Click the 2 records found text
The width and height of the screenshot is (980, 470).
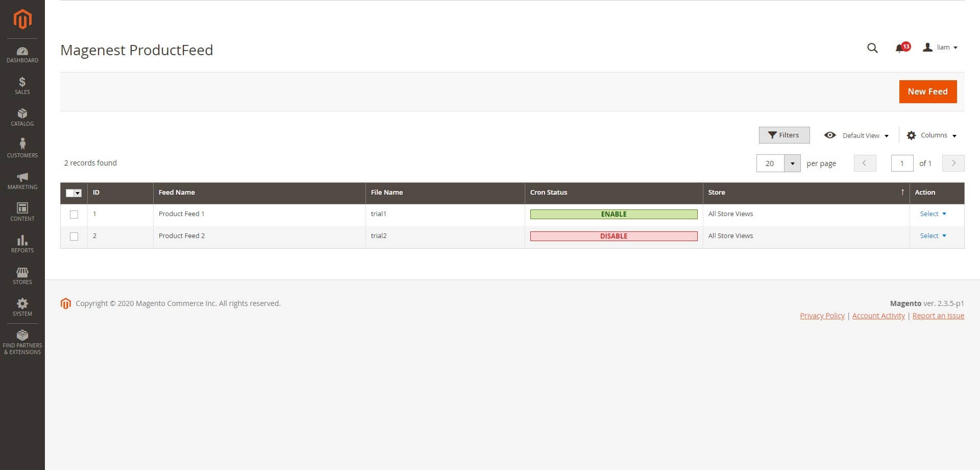tap(90, 163)
